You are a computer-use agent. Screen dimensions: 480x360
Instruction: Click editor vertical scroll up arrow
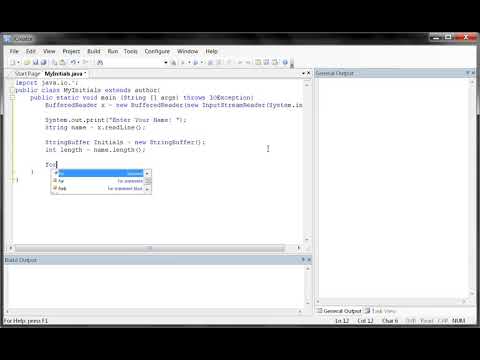[x=307, y=85]
